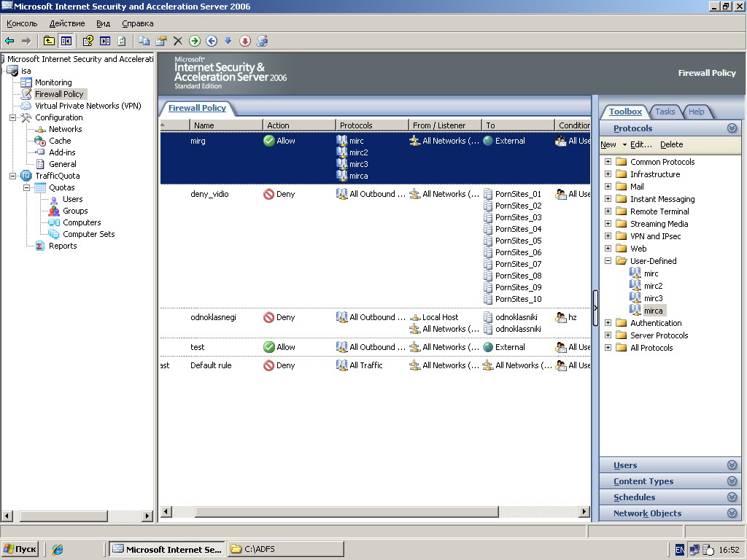Click the grey Forward arrow in the toolbar
Viewport: 747px width, 560px height.
[26, 41]
